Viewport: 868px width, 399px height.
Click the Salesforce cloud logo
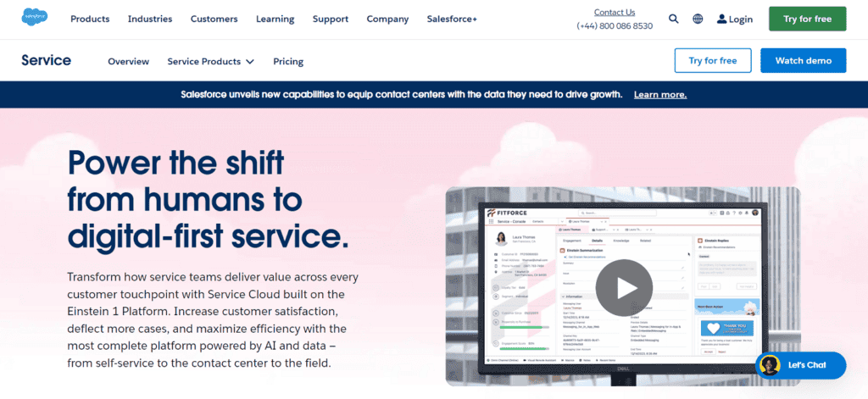34,18
